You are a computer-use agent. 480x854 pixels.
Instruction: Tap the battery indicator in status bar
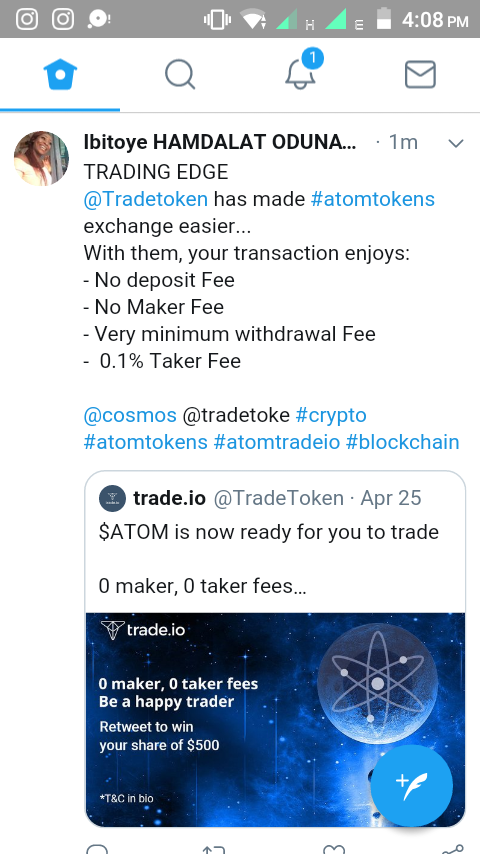pos(384,18)
